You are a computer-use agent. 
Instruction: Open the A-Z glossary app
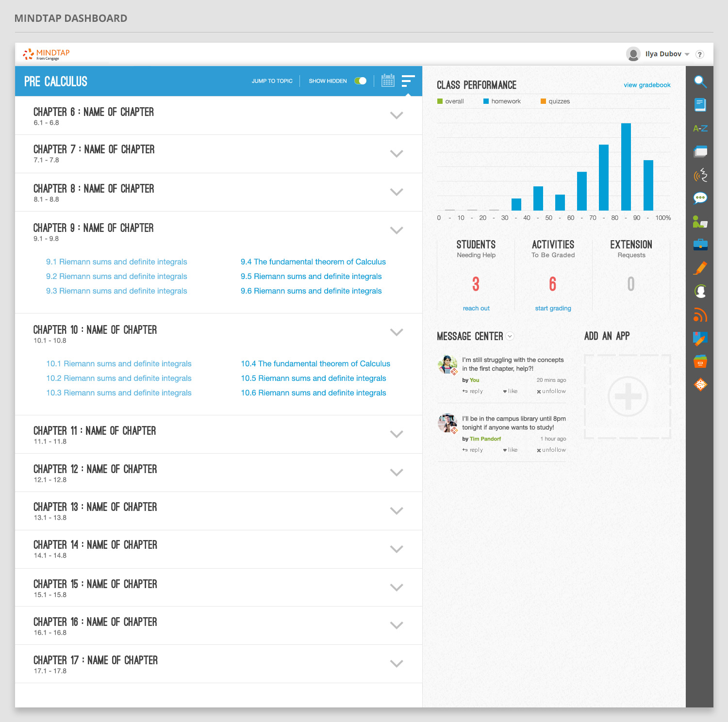tap(700, 129)
